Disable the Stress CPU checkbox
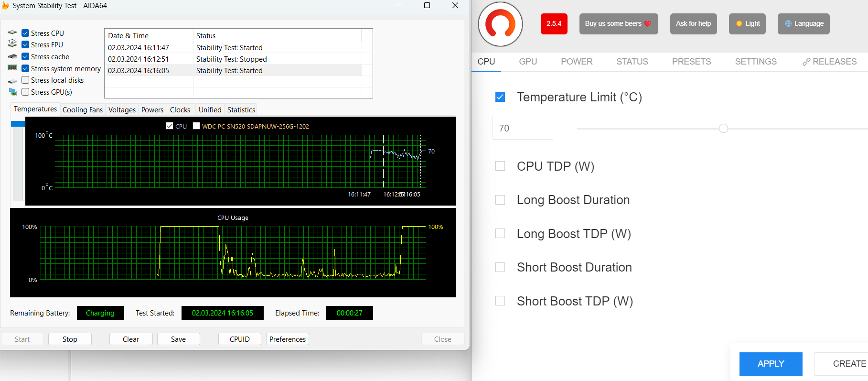Image resolution: width=868 pixels, height=381 pixels. coord(26,33)
